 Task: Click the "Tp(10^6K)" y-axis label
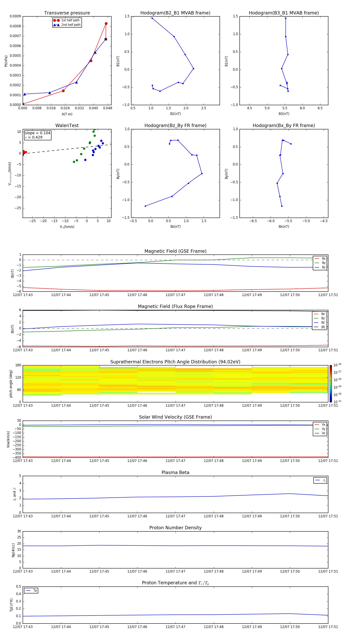click(11, 605)
